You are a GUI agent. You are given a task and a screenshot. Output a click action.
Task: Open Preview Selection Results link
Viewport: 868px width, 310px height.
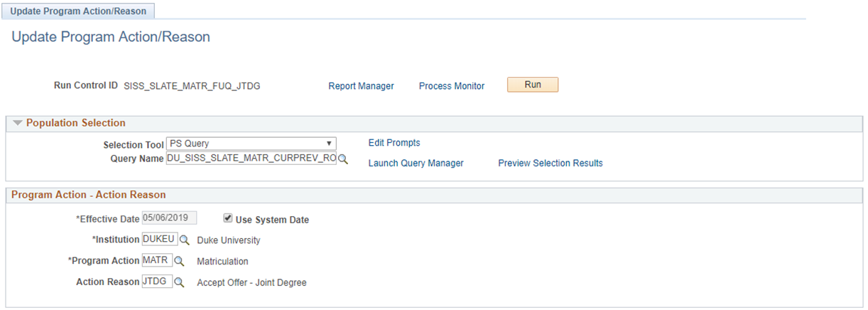point(550,164)
